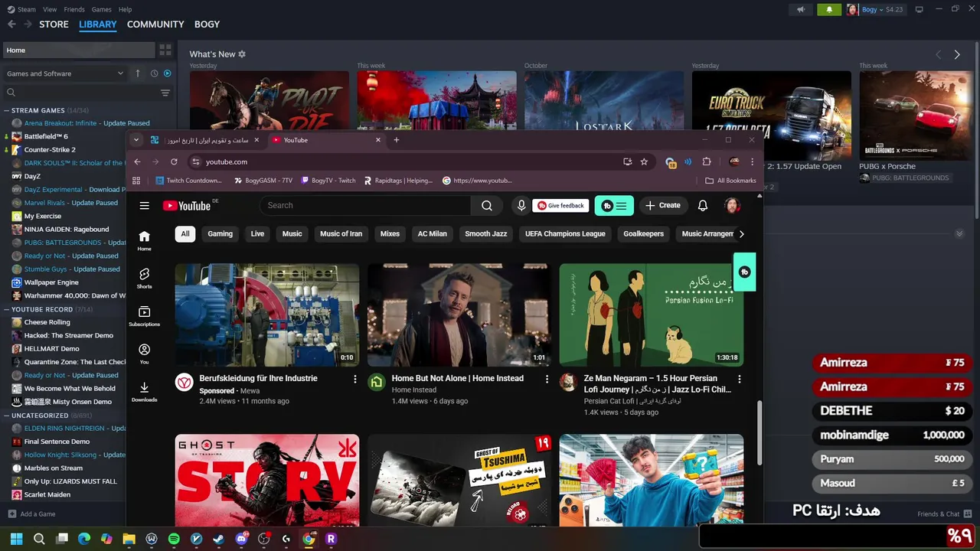Screen dimensions: 980x551
Task: Click the YouTube logo
Action: coord(187,205)
